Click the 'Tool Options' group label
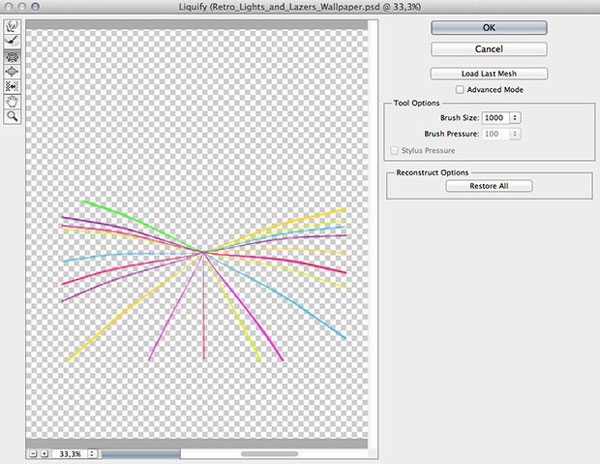The height and width of the screenshot is (464, 600). [x=417, y=103]
